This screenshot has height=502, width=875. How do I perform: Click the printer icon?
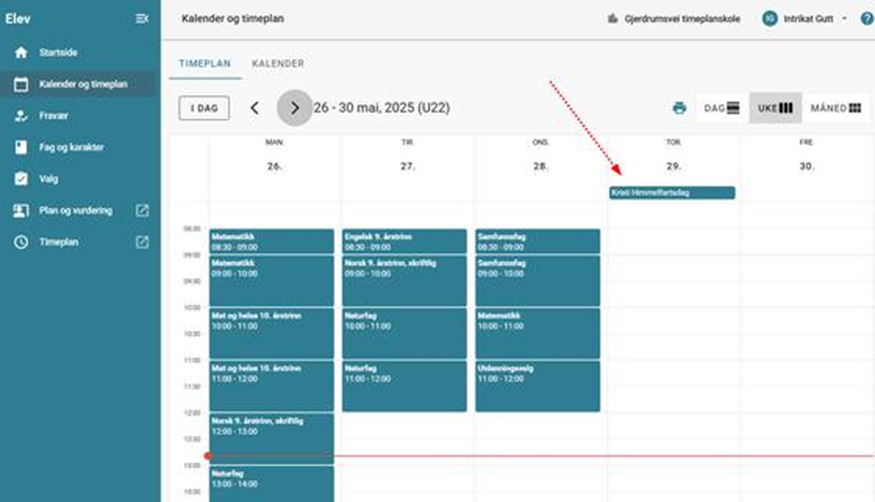point(680,108)
